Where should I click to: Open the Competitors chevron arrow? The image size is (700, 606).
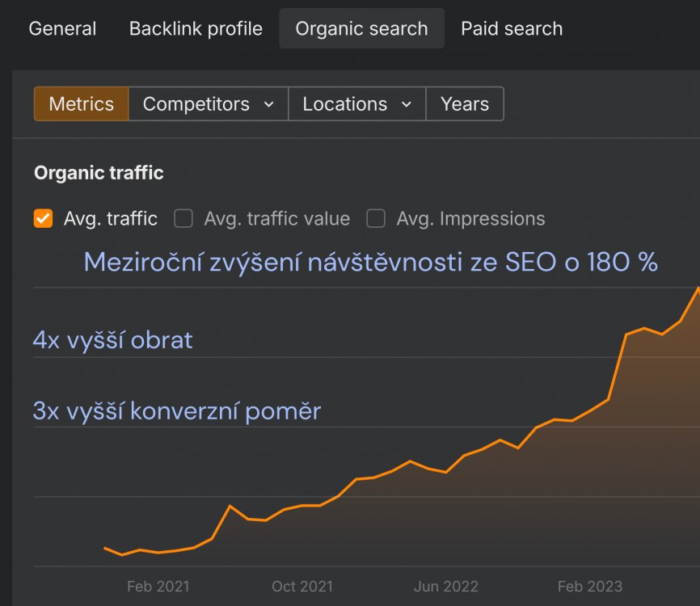coord(269,103)
